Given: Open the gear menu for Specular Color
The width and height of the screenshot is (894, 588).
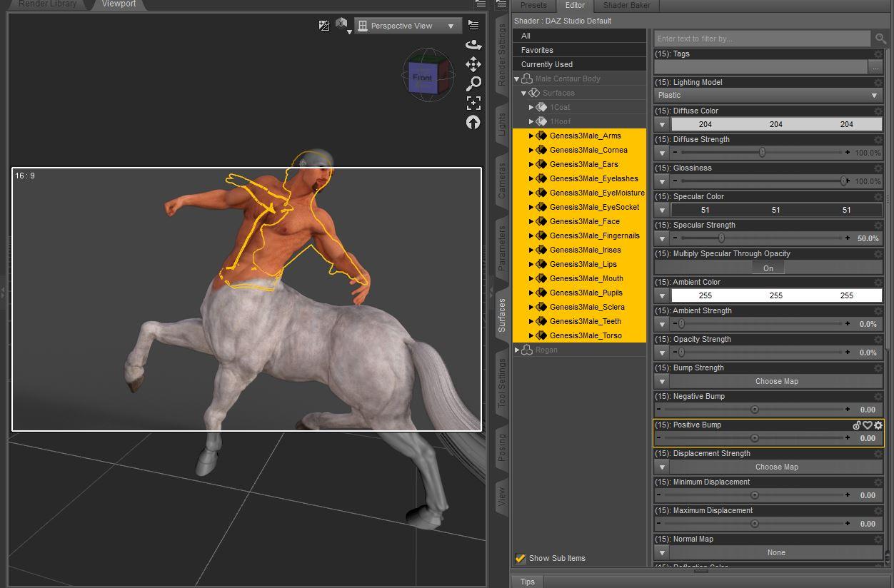Looking at the screenshot, I should 878,197.
